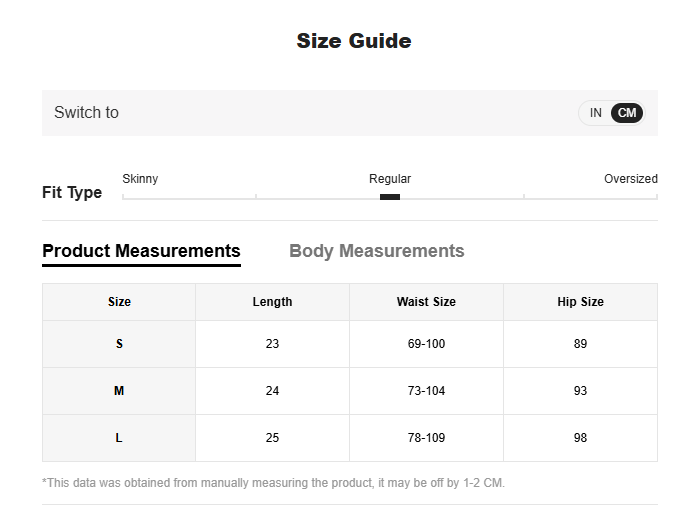Click the Regular fit marker on slider
Image resolution: width=685 pixels, height=516 pixels.
click(x=390, y=197)
